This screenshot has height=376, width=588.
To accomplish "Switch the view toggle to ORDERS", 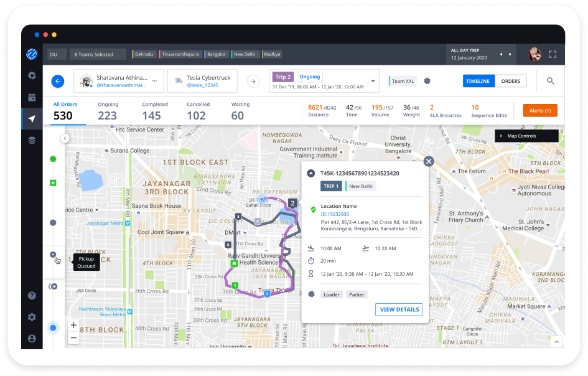I will [x=510, y=81].
